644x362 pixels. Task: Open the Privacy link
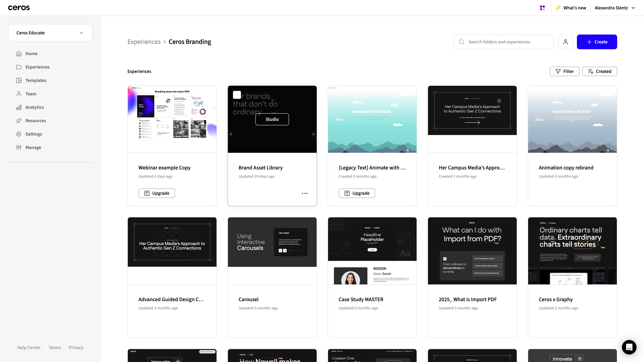click(x=76, y=348)
